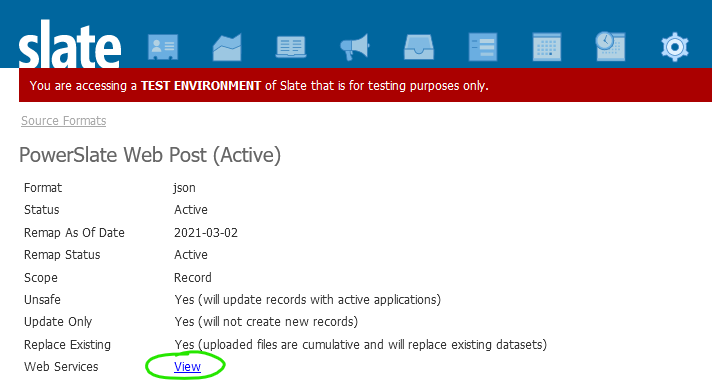Open the Queries and Reports chart icon

click(227, 47)
